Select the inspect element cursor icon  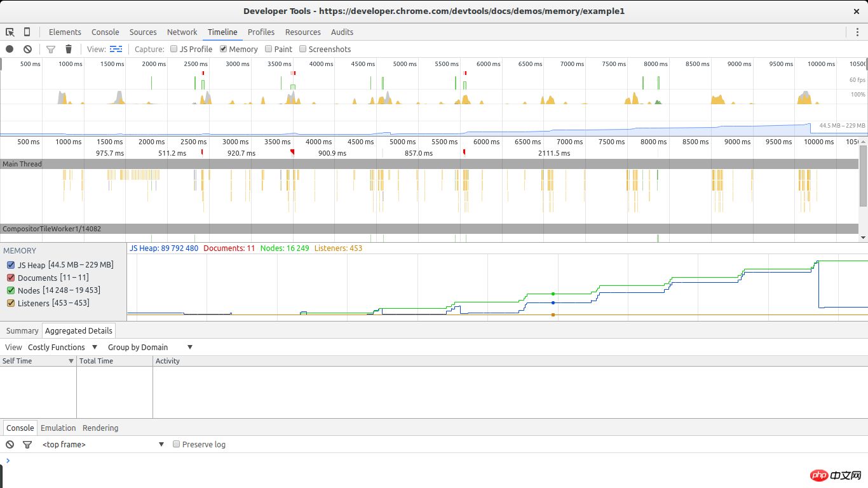(10, 32)
